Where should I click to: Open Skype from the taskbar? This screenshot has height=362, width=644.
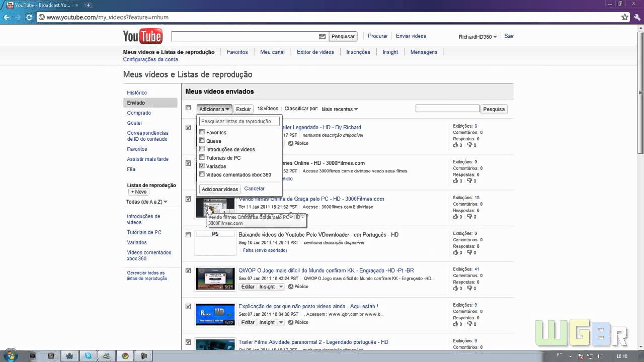tap(89, 356)
